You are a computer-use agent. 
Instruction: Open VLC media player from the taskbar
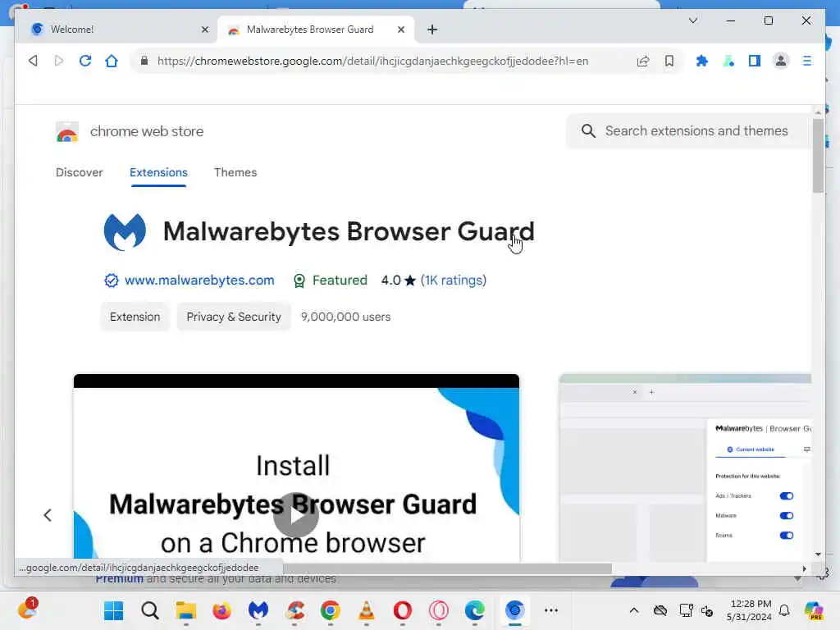pyautogui.click(x=367, y=610)
